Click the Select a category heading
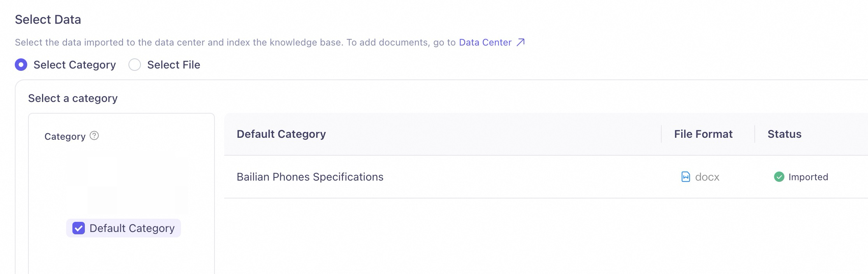 tap(73, 98)
